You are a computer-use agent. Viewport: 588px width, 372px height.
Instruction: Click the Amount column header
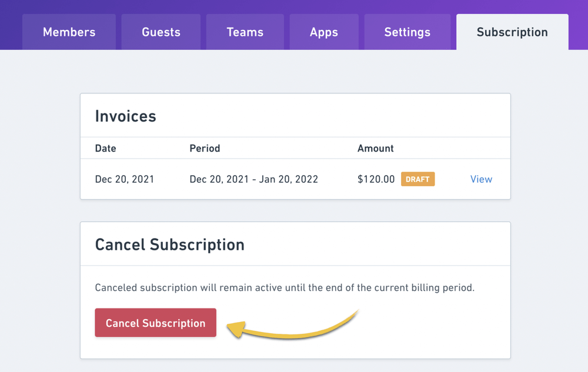coord(375,148)
